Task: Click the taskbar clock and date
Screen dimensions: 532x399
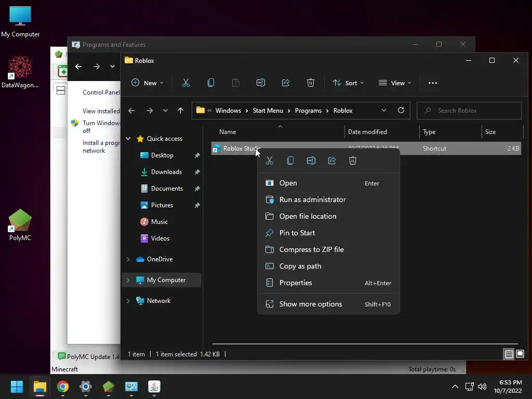Action: point(508,387)
